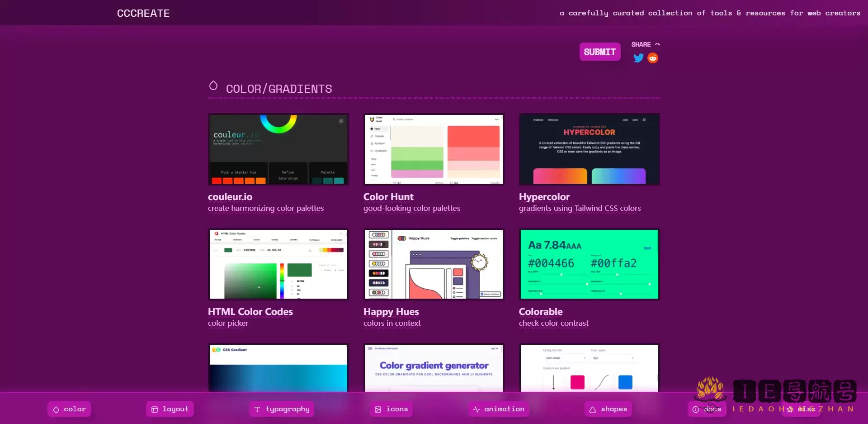Click the icons category picture icon
The image size is (868, 424).
coord(378,409)
